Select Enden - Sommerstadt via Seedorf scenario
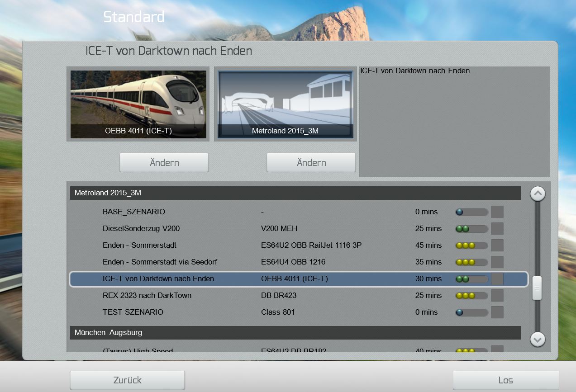This screenshot has height=392, width=576. (x=299, y=262)
